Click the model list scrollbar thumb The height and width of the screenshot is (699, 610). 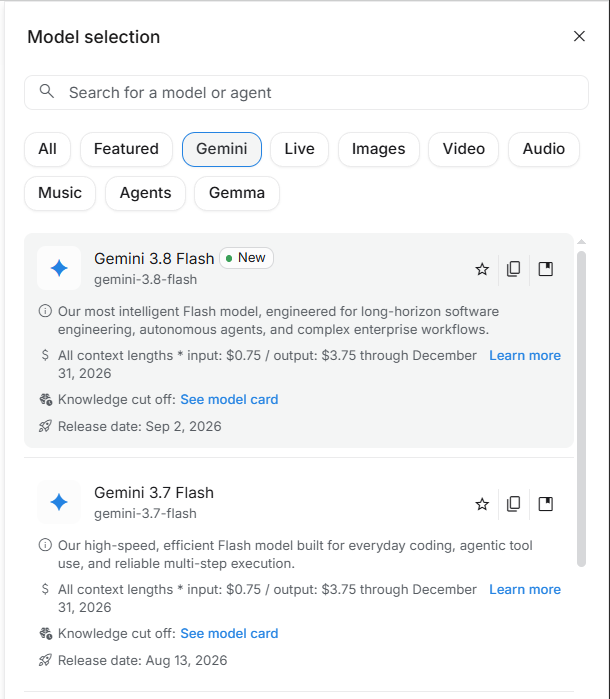click(x=581, y=409)
